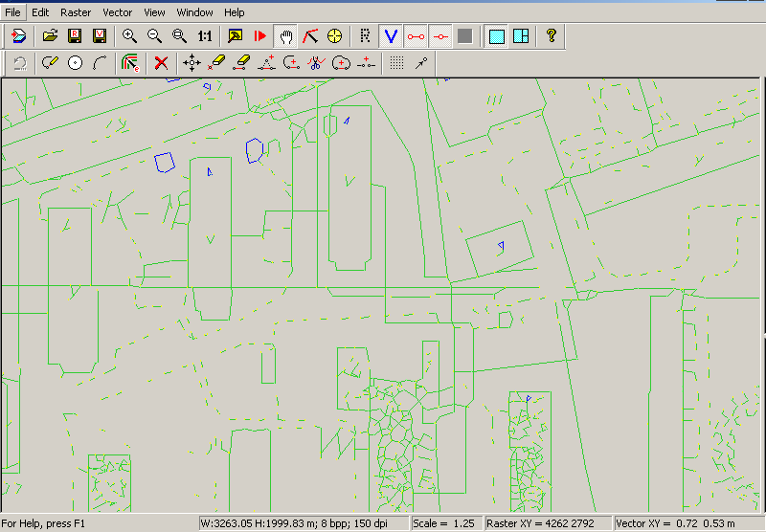The image size is (766, 532).
Task: Save raster using the red R disk icon
Action: [75, 36]
